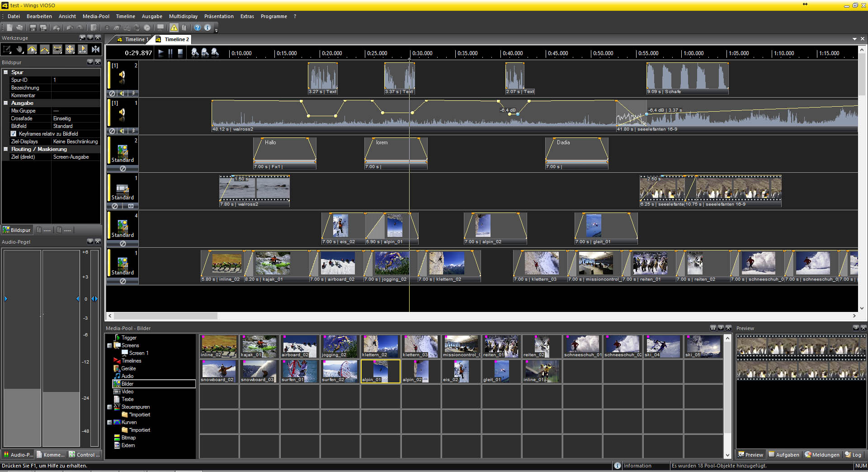Select the Video entry in media pool tree
Image resolution: width=868 pixels, height=472 pixels.
click(127, 392)
